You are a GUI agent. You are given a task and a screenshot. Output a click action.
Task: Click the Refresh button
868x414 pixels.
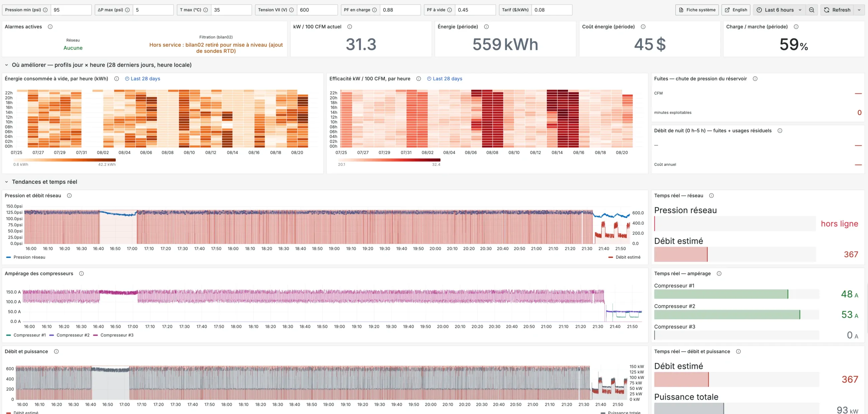click(x=837, y=10)
